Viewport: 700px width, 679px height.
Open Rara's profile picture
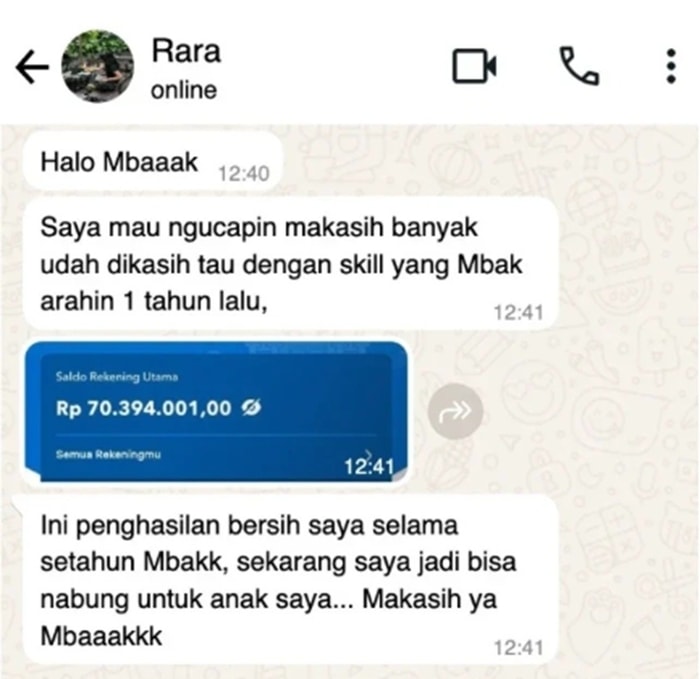97,67
